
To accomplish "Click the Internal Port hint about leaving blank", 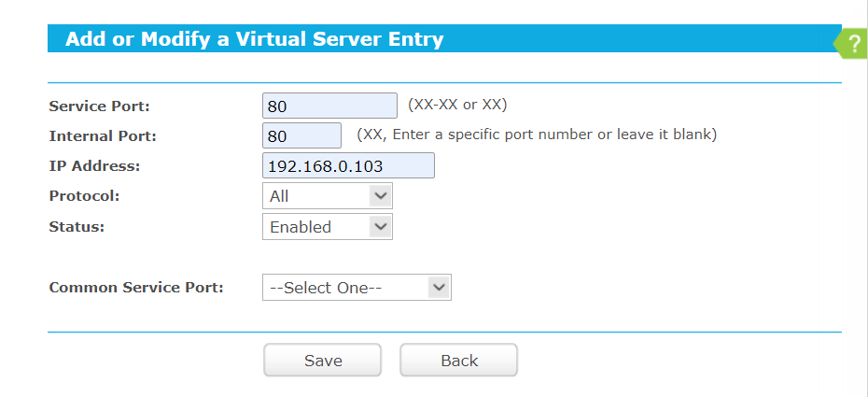I will click(x=537, y=135).
